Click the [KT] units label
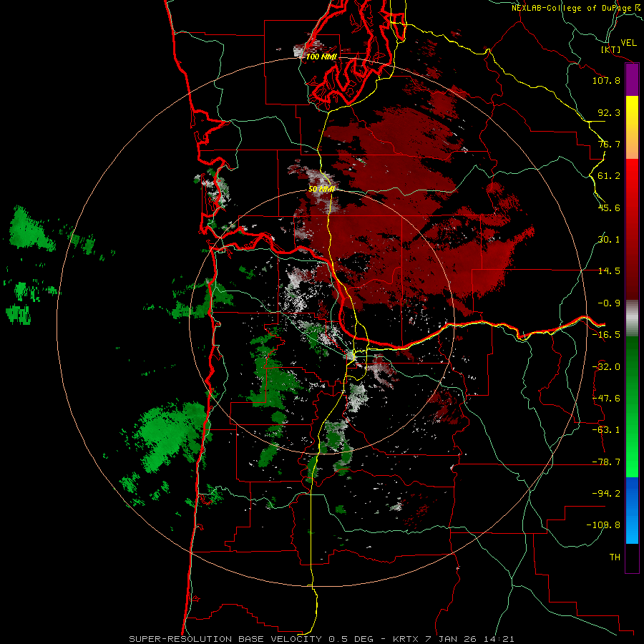This screenshot has height=644, width=644. pyautogui.click(x=611, y=49)
